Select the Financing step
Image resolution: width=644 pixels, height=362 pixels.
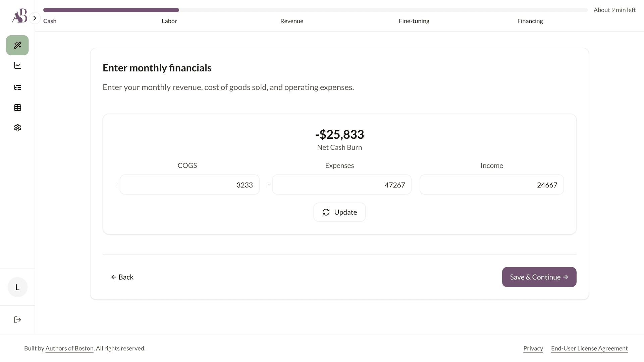(x=530, y=21)
